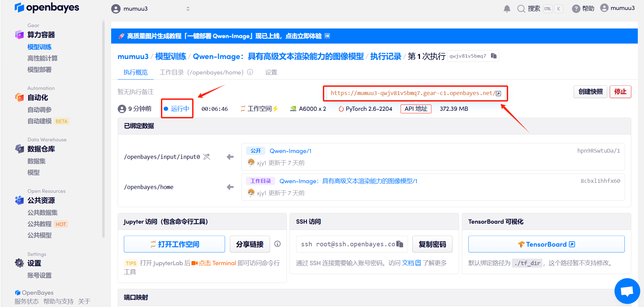The height and width of the screenshot is (307, 644).
Task: Click the Qwen-Image announcement banner
Action: tap(374, 36)
